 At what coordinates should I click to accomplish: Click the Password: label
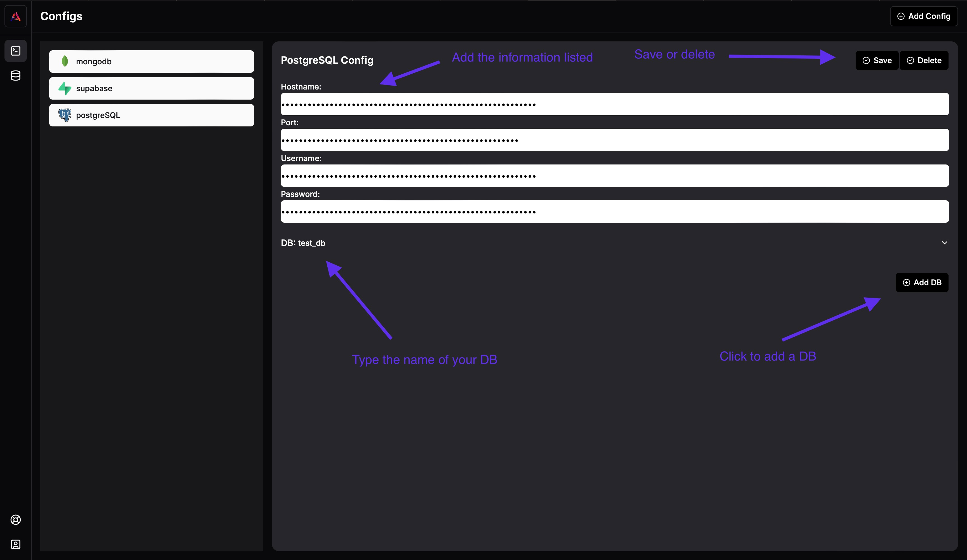pyautogui.click(x=300, y=194)
